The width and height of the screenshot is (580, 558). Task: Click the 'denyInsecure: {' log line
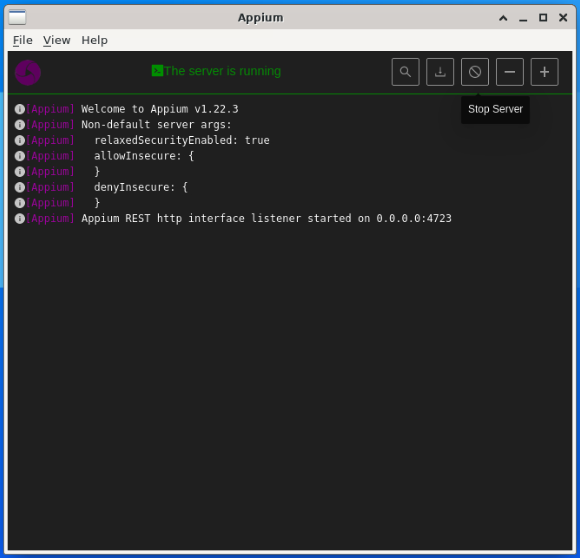pyautogui.click(x=141, y=187)
